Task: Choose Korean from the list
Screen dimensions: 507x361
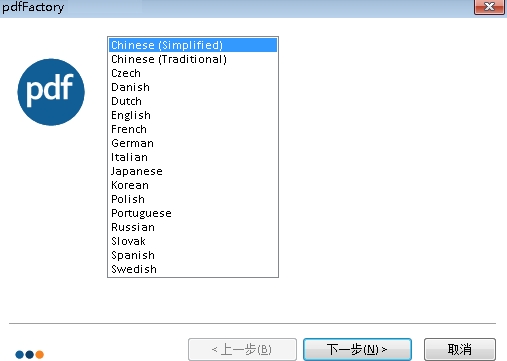Action: (193, 185)
